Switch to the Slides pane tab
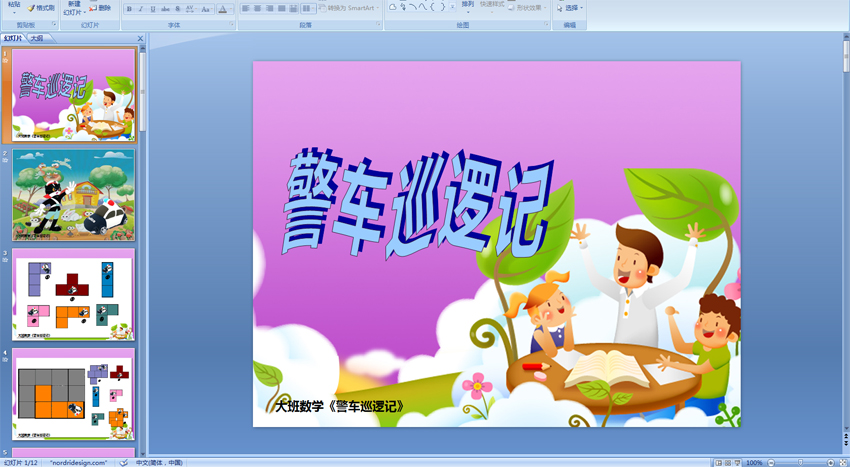Image resolution: width=850 pixels, height=467 pixels. 14,39
